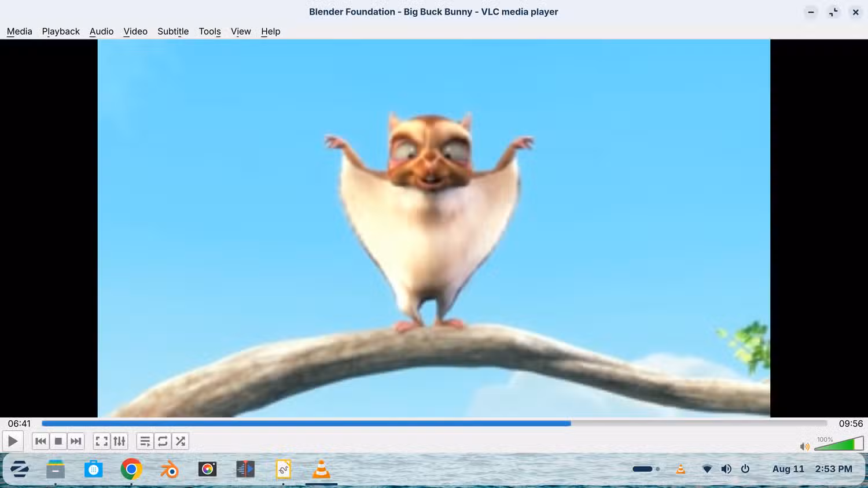Open the Zorin start menu

[20, 469]
